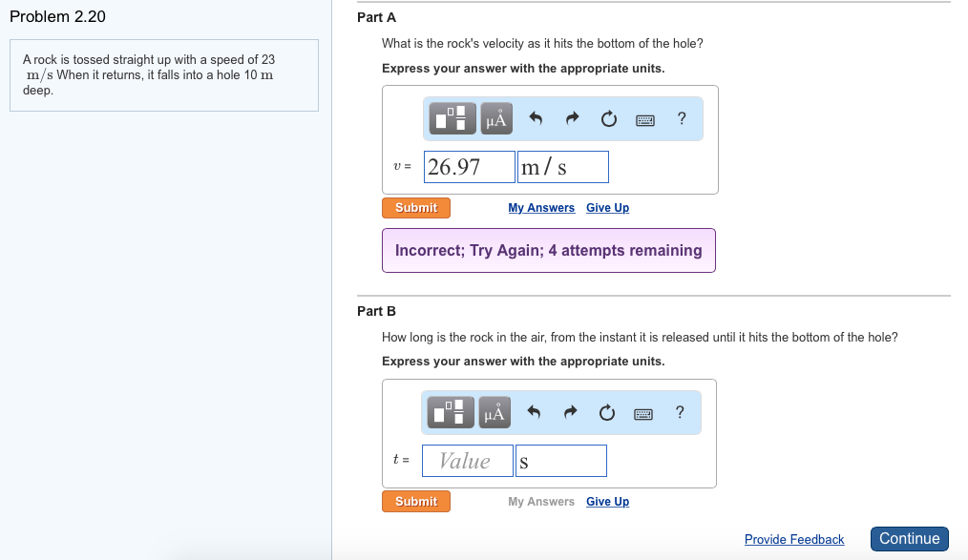
Task: Open the keyboard shortcuts icon in Part A
Action: click(645, 120)
